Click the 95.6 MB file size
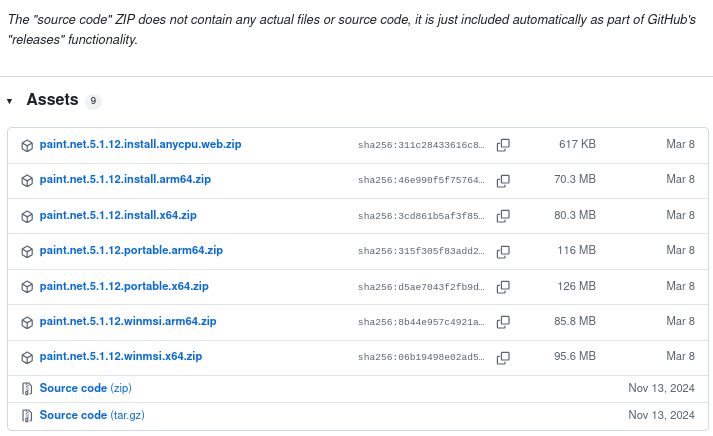The image size is (713, 436). tap(575, 356)
